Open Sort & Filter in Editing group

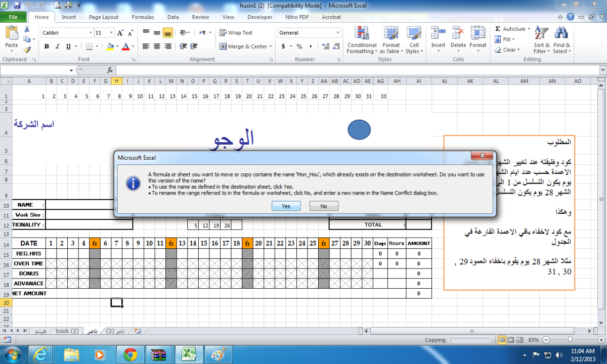542,40
